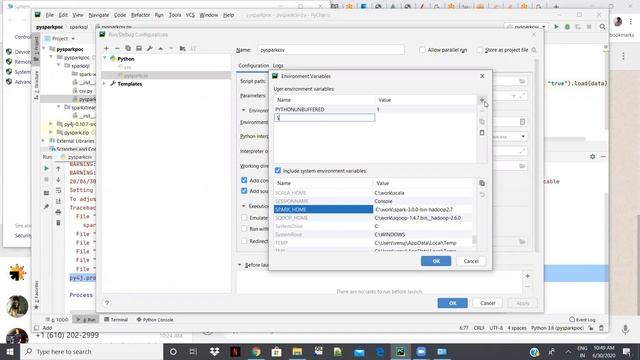The height and width of the screenshot is (360, 640).
Task: Switch to the Logs tab
Action: pyautogui.click(x=278, y=65)
